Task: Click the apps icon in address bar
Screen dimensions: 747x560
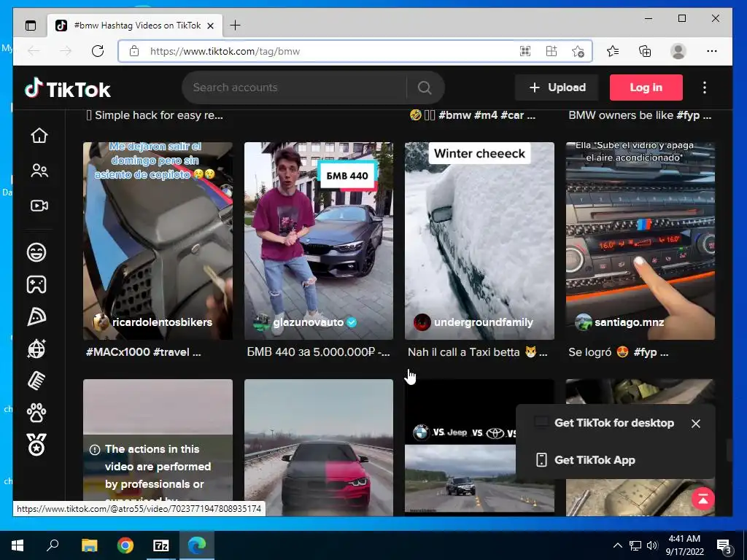Action: pos(551,51)
